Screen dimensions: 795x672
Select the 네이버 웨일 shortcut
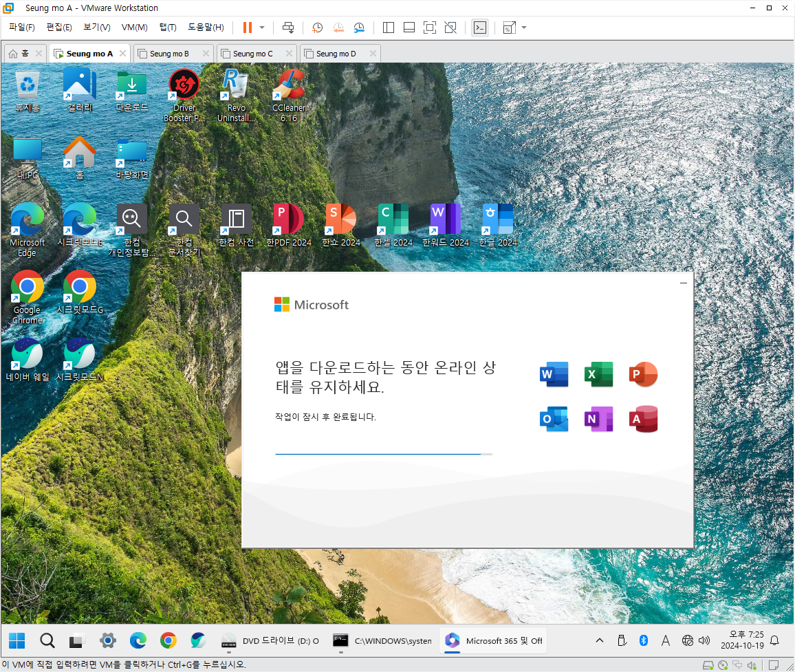click(28, 360)
